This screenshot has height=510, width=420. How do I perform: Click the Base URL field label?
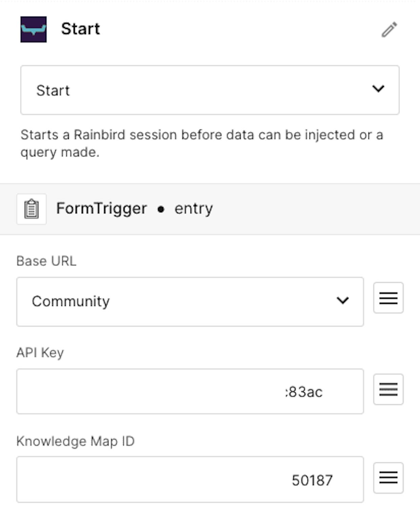46,261
